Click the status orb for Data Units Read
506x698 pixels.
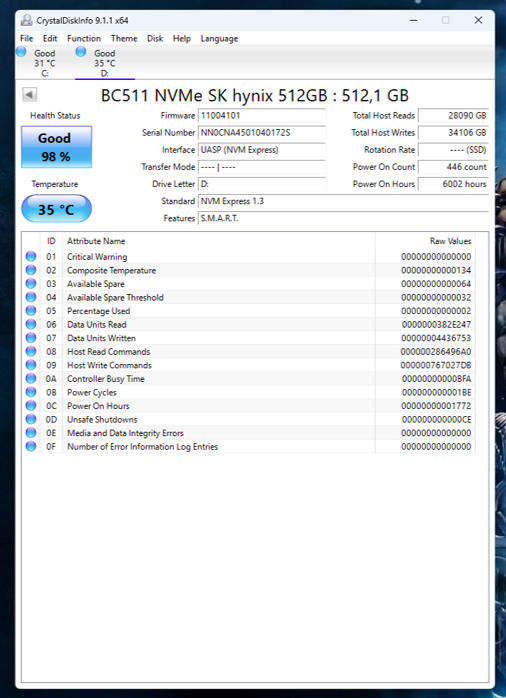pos(31,325)
